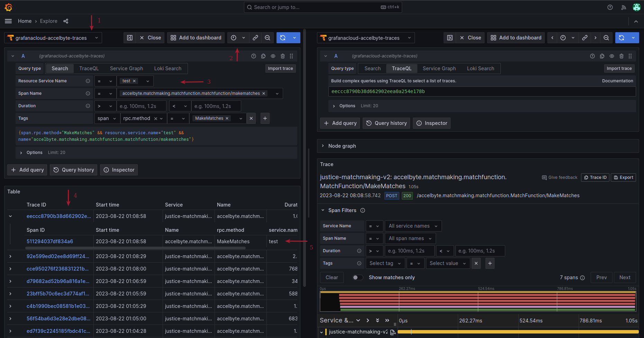Open Select tag dropdown in Span Filters

tap(385, 263)
